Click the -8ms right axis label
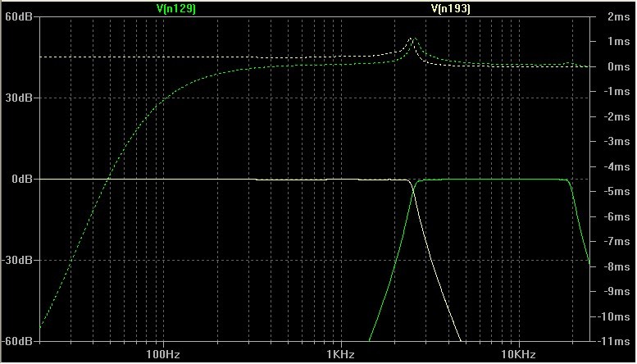This screenshot has width=637, height=364. pyautogui.click(x=616, y=266)
